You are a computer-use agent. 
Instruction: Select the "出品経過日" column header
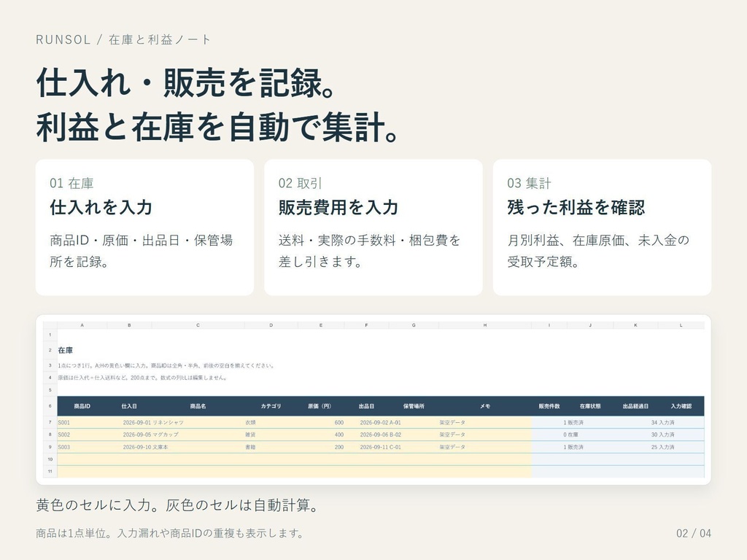click(x=635, y=406)
